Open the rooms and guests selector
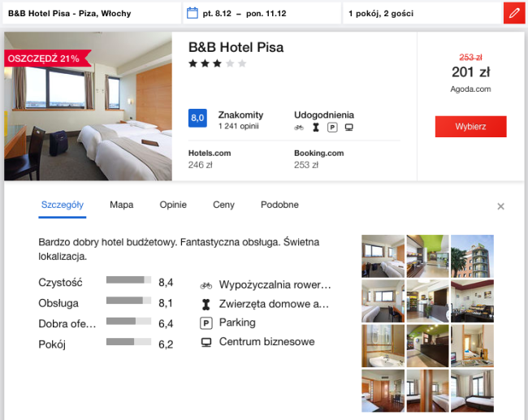 [x=421, y=13]
